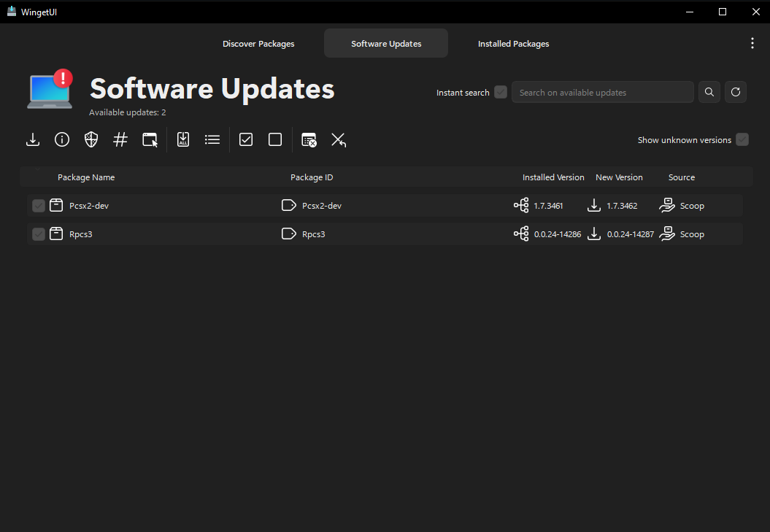Toggle the Instant search checkbox
This screenshot has height=532, width=770.
(501, 93)
